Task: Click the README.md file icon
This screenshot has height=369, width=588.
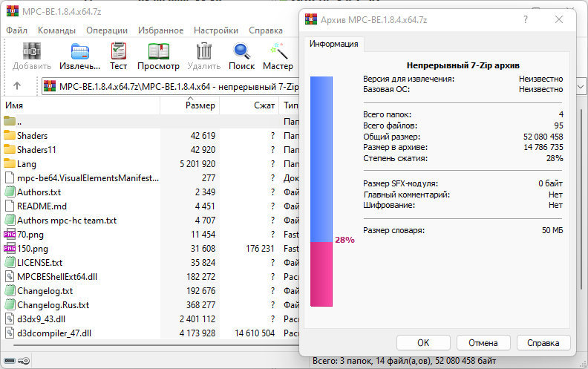Action: coord(10,206)
